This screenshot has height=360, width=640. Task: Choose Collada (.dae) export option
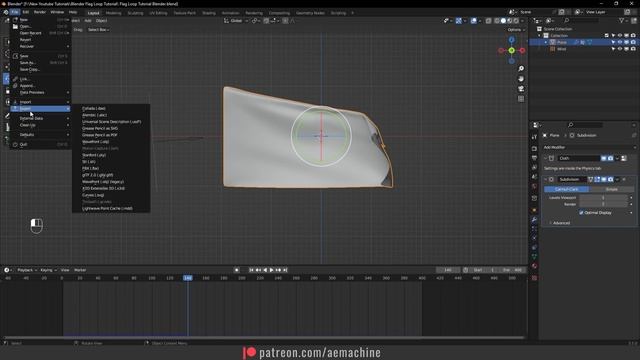click(111, 109)
